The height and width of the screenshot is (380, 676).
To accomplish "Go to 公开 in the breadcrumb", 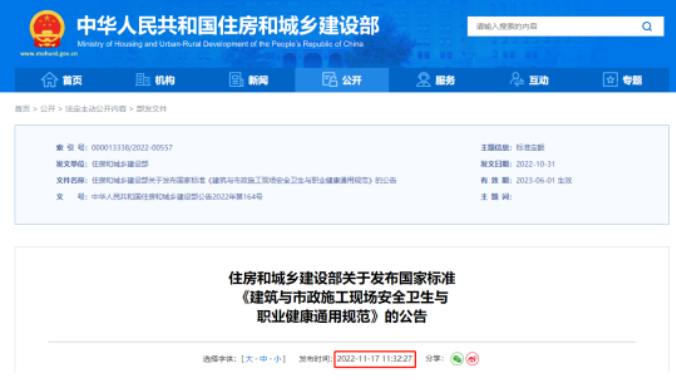I will click(47, 109).
